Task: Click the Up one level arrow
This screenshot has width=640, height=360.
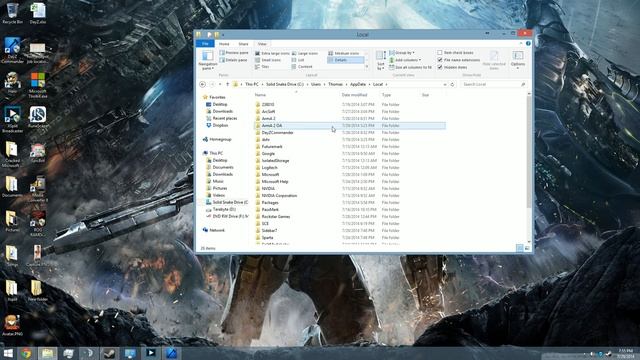Action: pos(227,84)
